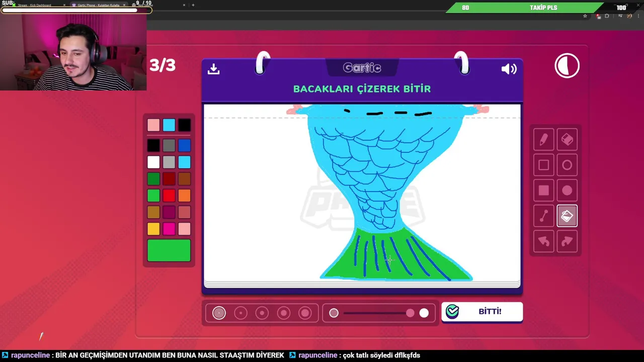The width and height of the screenshot is (644, 362).
Task: Select the pencil drawing tool
Action: click(x=543, y=140)
